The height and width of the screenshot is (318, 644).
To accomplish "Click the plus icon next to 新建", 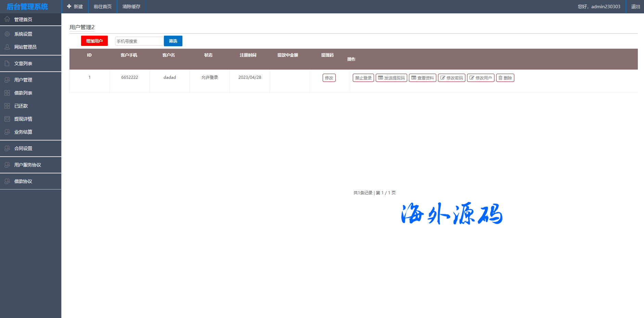I will pyautogui.click(x=69, y=7).
